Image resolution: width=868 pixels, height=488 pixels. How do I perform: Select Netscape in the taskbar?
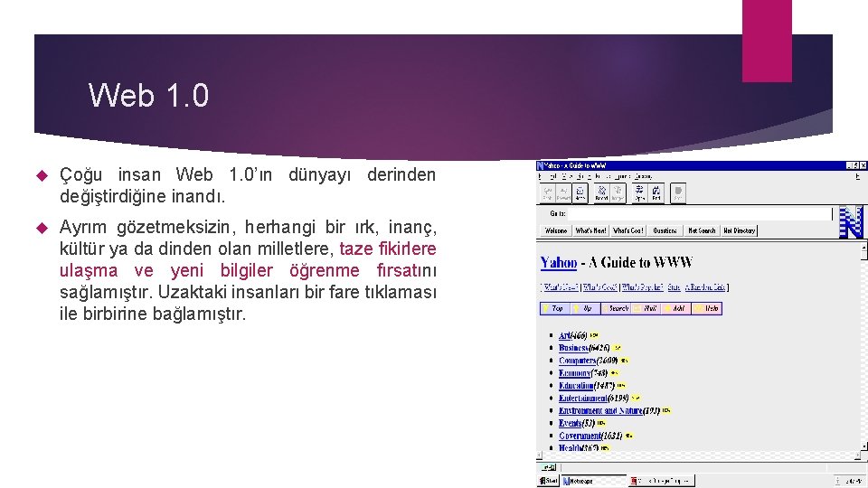[x=593, y=481]
